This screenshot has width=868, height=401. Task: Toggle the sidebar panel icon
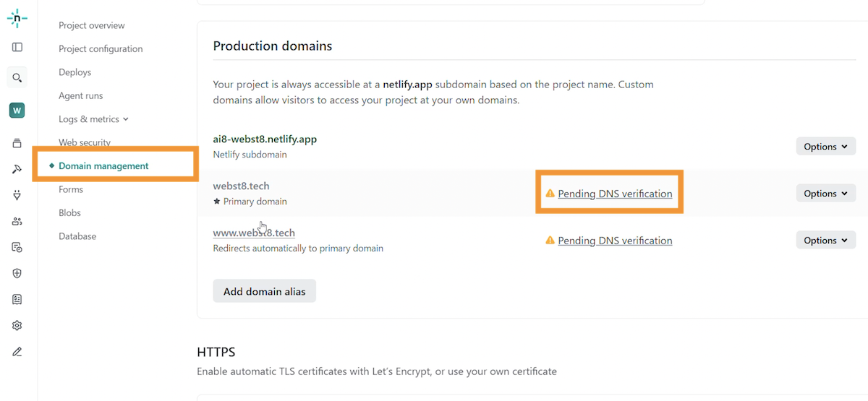pyautogui.click(x=17, y=47)
